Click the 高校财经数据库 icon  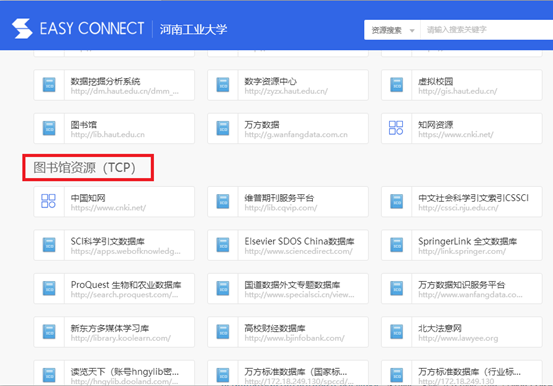coord(223,332)
